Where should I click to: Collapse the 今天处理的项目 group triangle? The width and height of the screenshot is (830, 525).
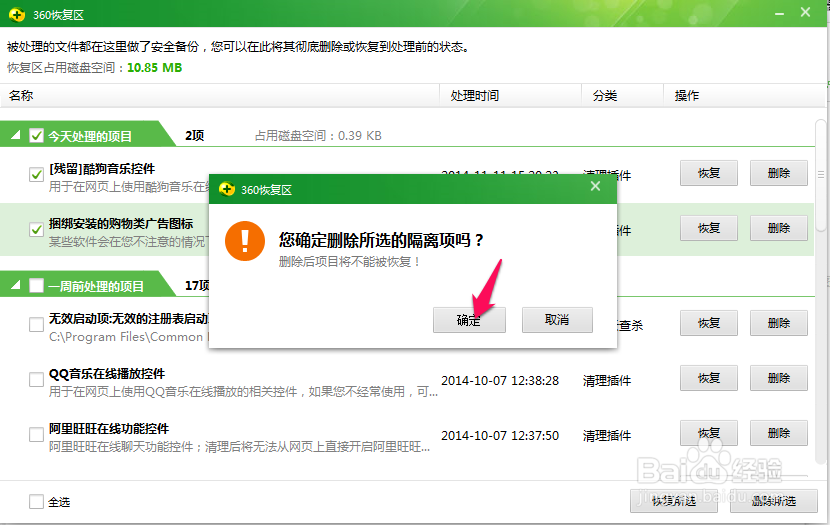[x=16, y=135]
